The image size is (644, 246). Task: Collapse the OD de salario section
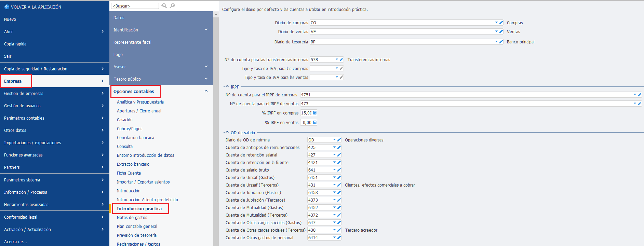pos(227,133)
